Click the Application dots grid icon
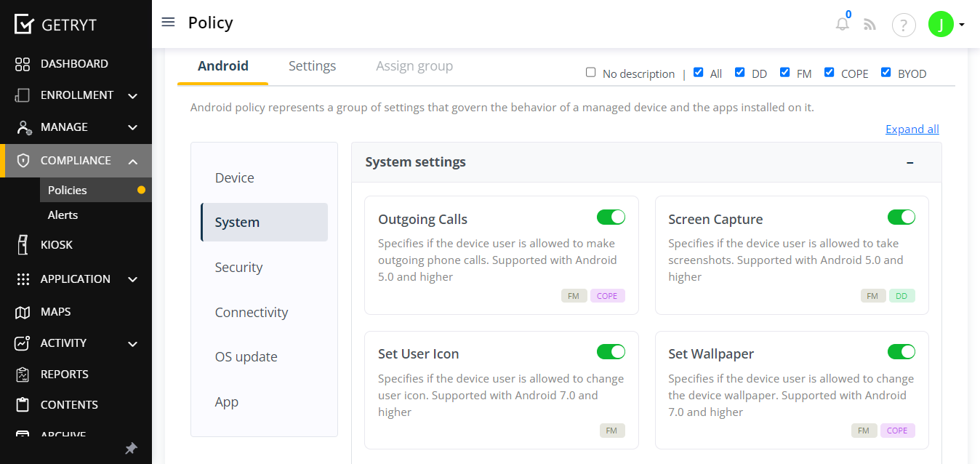The image size is (980, 464). [x=23, y=279]
